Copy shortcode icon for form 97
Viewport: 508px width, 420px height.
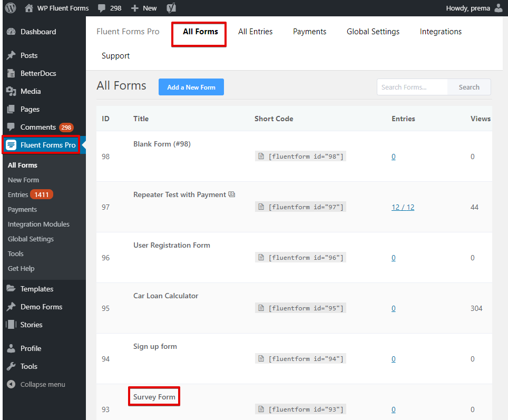pos(261,207)
